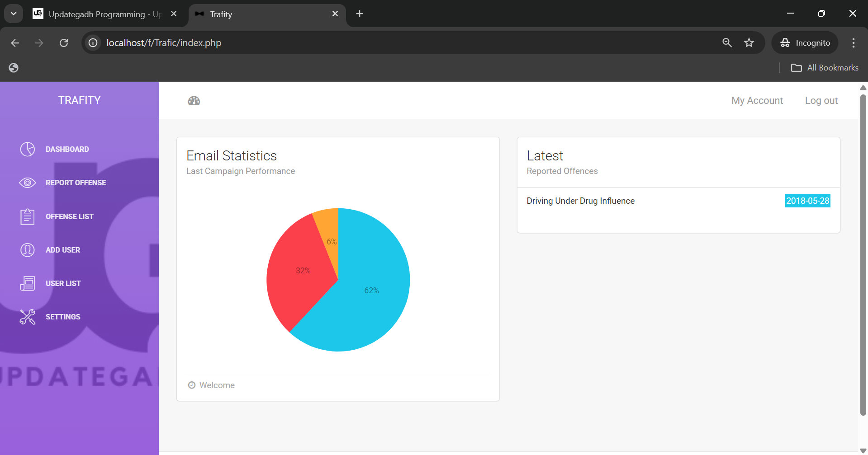Expand the tab search dropdown arrow
The width and height of the screenshot is (868, 455).
pos(14,14)
